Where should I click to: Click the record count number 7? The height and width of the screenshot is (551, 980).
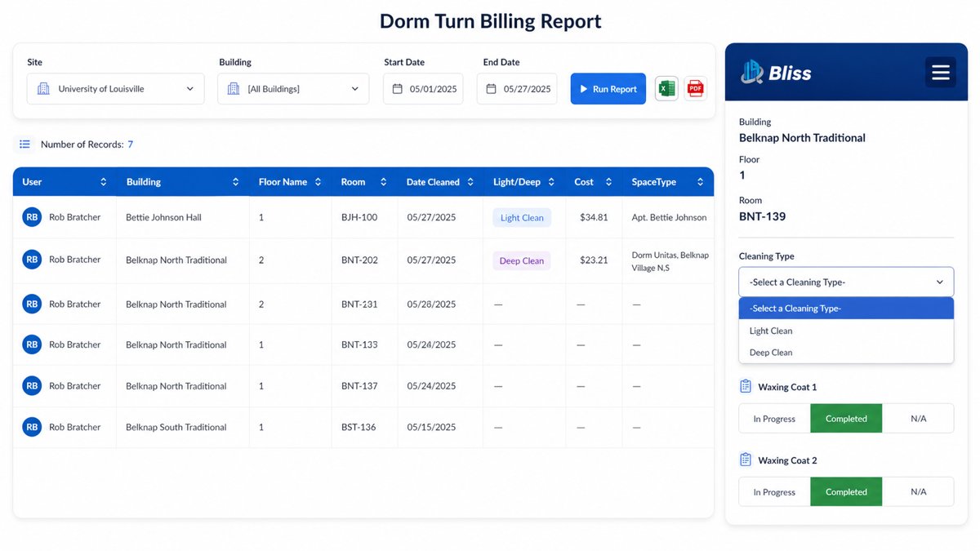pyautogui.click(x=131, y=144)
